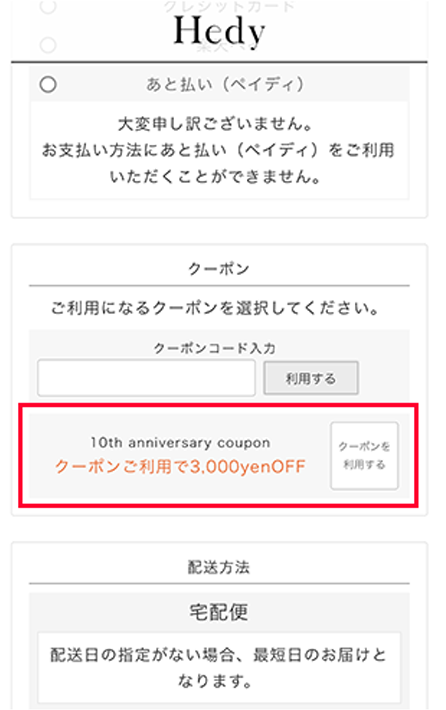Click the orange 3,000yenOFF coupon text
The width and height of the screenshot is (446, 710).
(180, 466)
